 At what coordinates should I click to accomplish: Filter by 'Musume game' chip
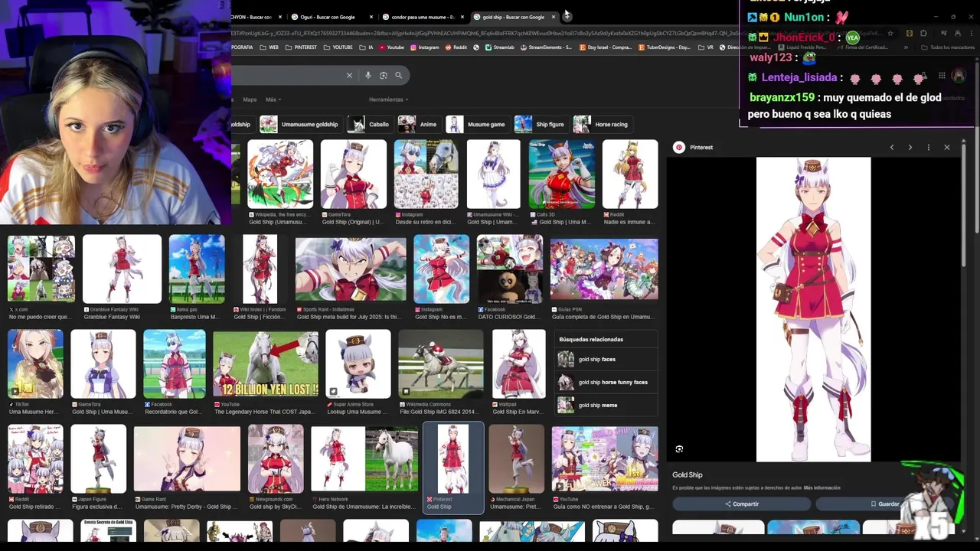(x=477, y=124)
